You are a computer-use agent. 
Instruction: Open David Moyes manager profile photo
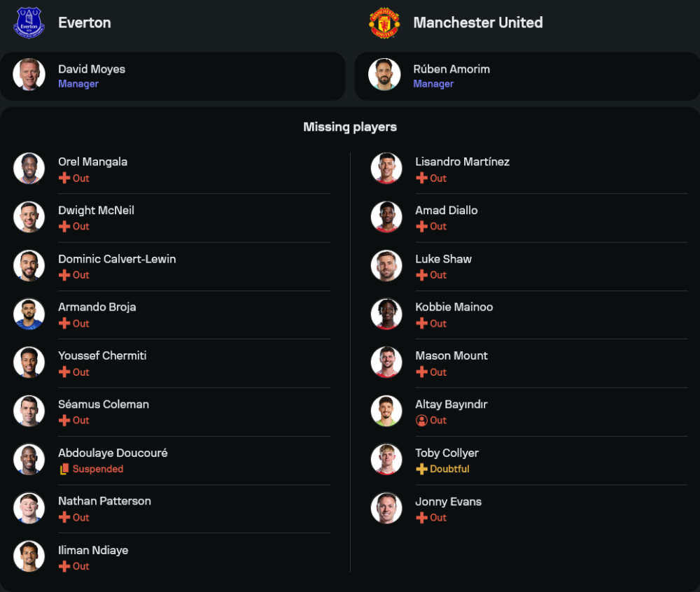click(x=29, y=75)
